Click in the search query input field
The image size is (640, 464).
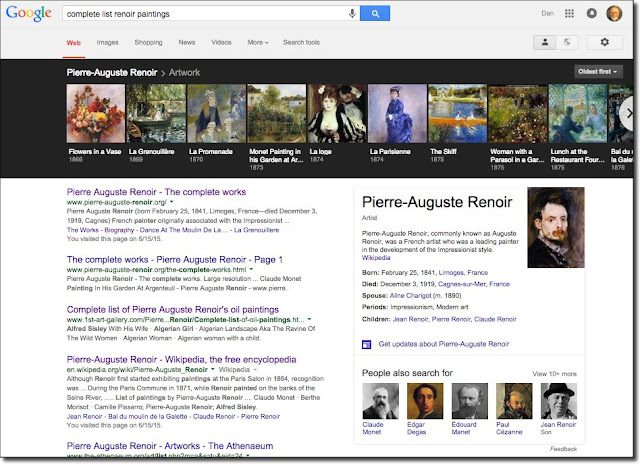coord(204,13)
